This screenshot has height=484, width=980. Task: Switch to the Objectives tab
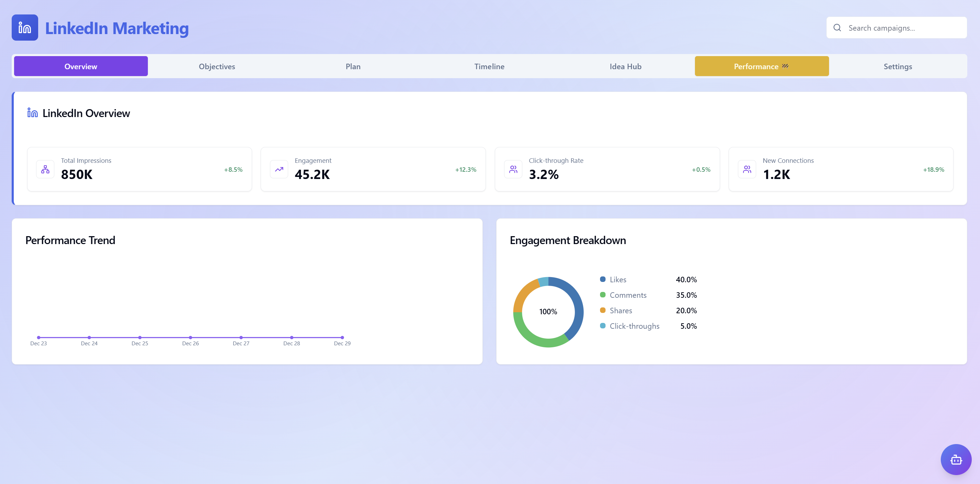(x=217, y=66)
